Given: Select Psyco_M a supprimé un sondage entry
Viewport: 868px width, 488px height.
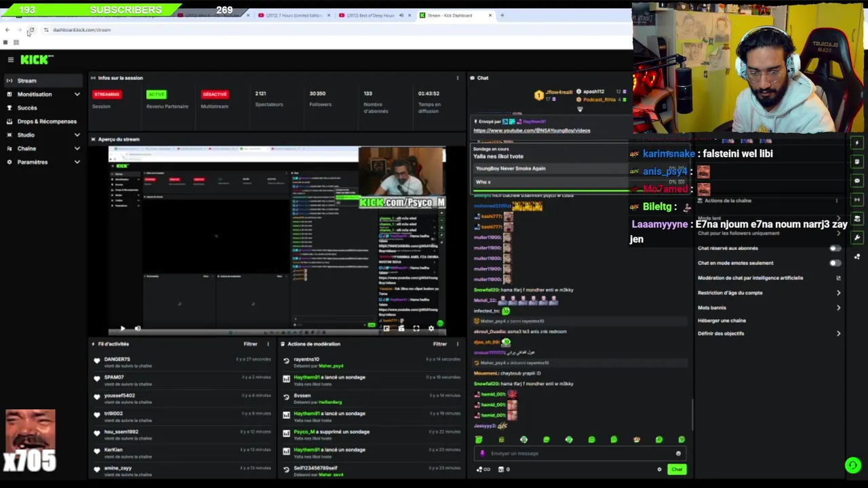Looking at the screenshot, I should 372,434.
